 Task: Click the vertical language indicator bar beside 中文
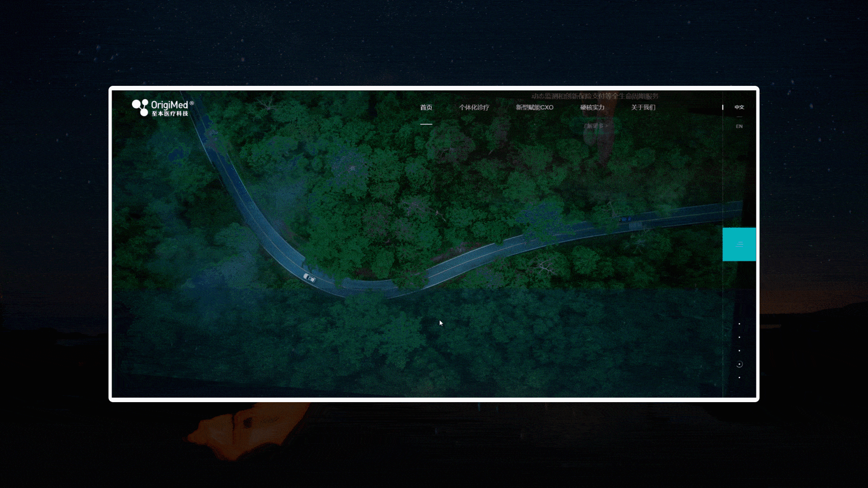[722, 107]
